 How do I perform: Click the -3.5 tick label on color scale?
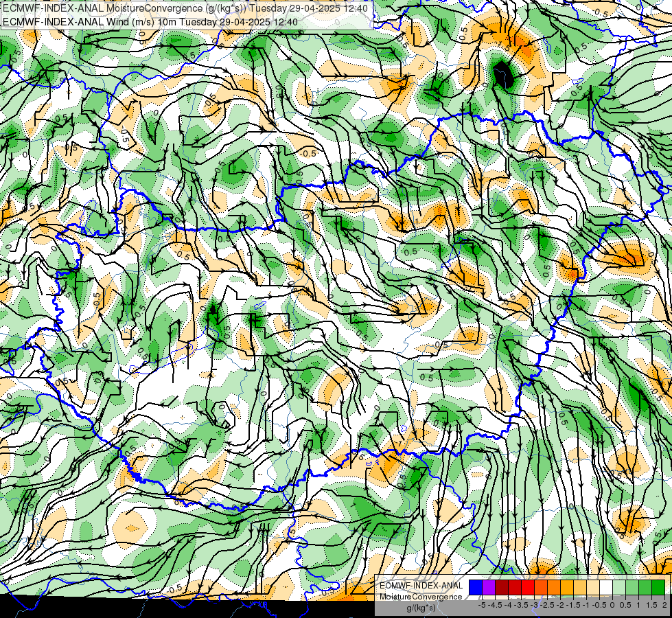521,605
